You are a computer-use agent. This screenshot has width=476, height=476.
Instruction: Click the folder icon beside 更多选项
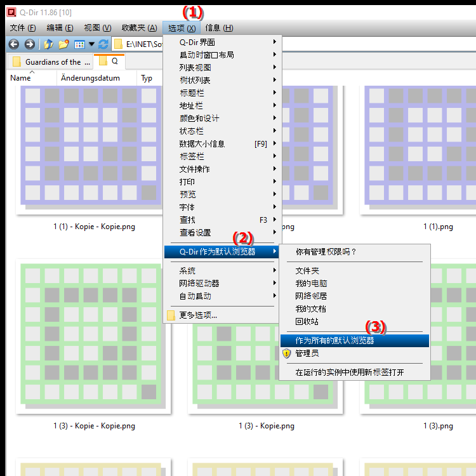click(x=171, y=315)
